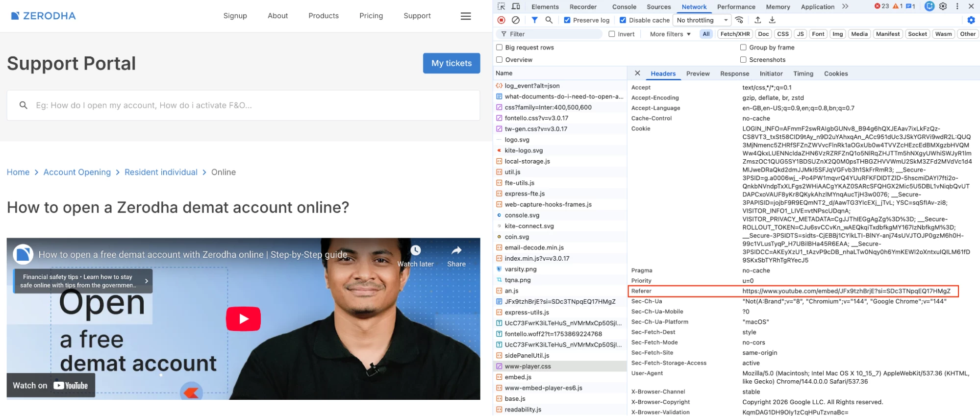Switch to the Elements tab
980x416 pixels.
(545, 7)
